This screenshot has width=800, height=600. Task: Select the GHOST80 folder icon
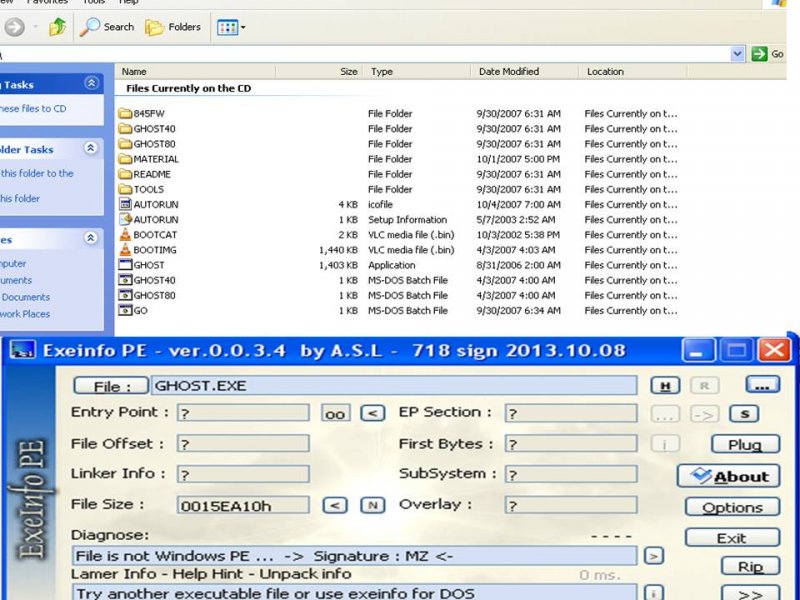125,144
